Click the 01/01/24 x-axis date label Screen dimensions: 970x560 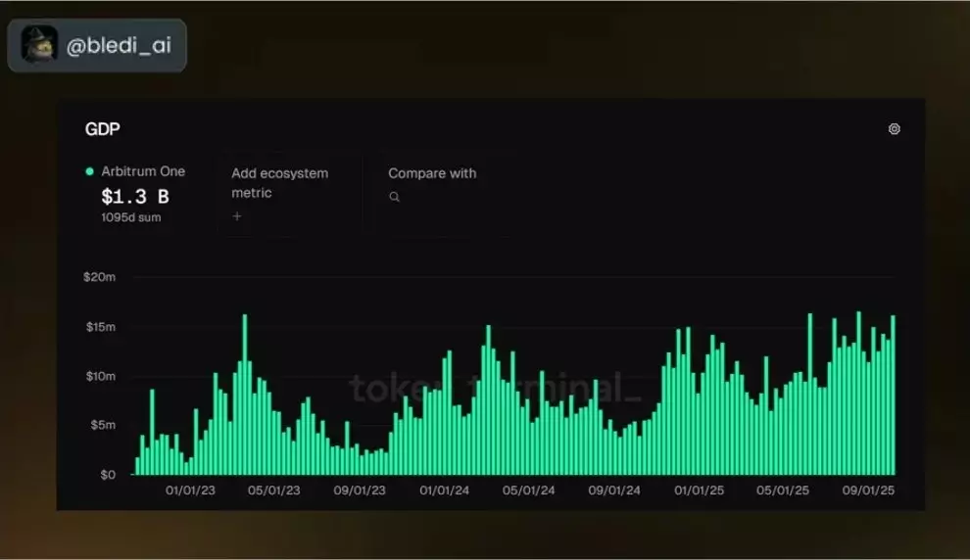(444, 490)
